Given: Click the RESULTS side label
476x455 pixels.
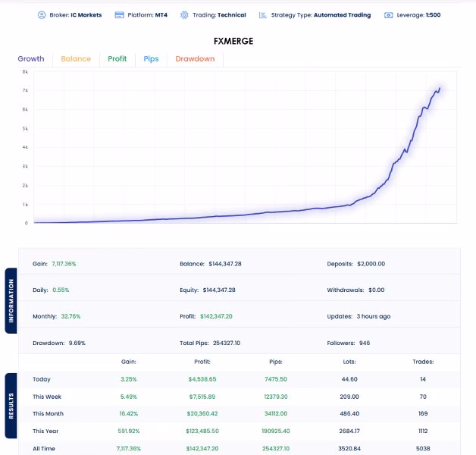Looking at the screenshot, I should tap(11, 406).
